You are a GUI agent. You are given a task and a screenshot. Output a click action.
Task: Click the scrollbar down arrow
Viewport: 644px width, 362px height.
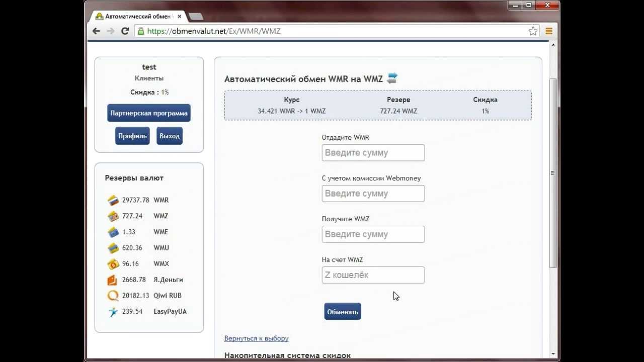[553, 354]
